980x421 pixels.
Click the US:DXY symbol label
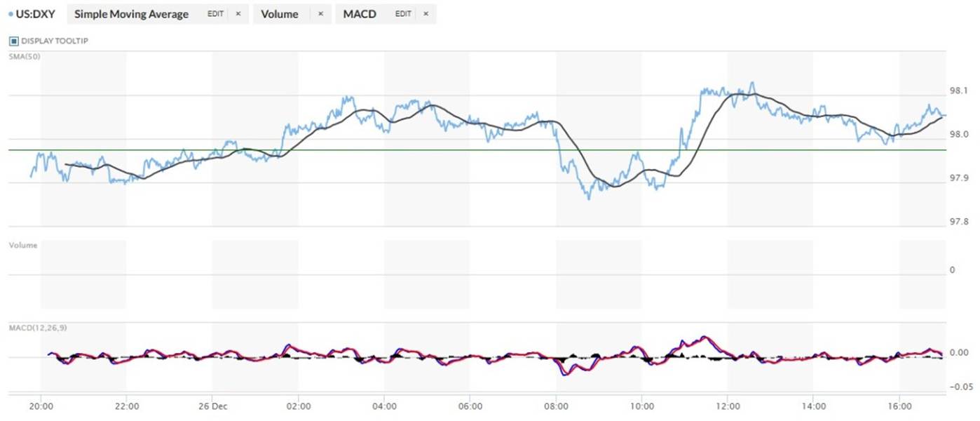coord(36,14)
